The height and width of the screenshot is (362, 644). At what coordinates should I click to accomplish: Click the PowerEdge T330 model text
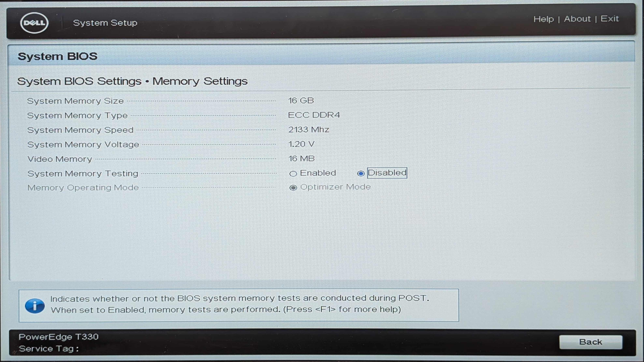click(x=58, y=337)
